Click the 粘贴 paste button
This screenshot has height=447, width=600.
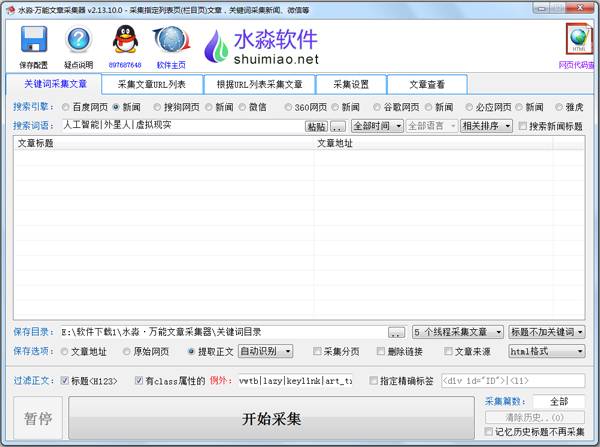(x=316, y=126)
